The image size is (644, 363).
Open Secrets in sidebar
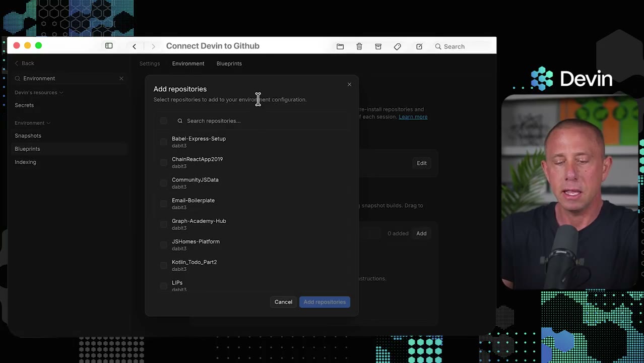[24, 105]
